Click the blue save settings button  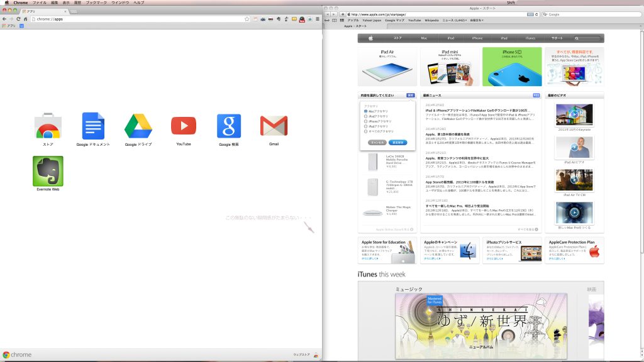398,143
